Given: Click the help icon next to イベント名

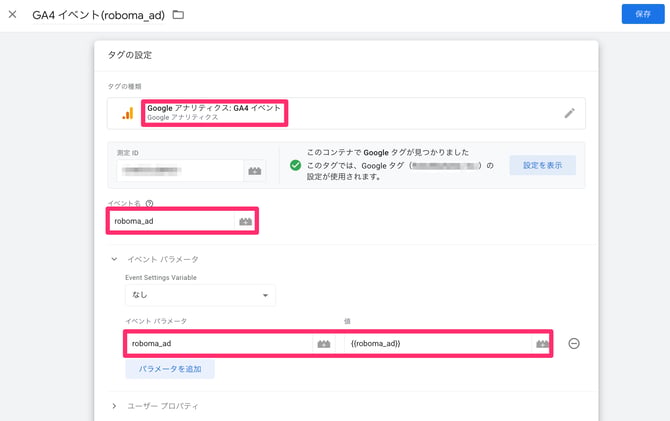Looking at the screenshot, I should 149,203.
